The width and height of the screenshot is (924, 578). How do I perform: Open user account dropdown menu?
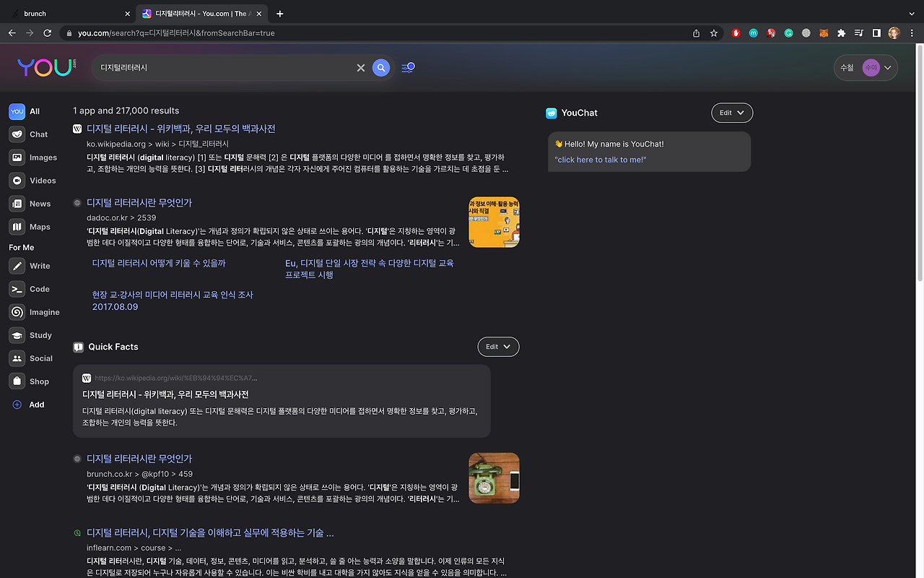866,68
